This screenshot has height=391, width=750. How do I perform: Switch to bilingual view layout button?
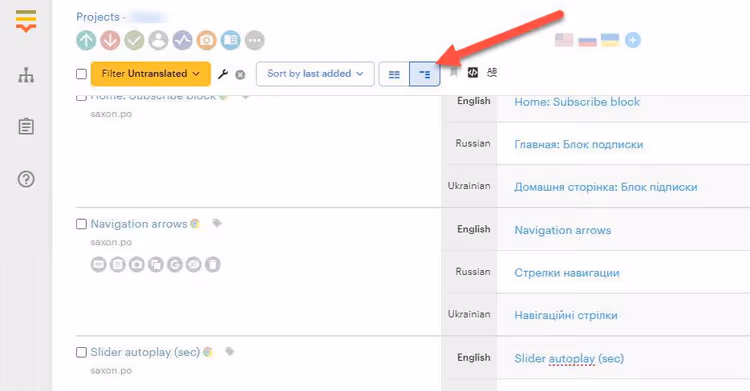(394, 74)
